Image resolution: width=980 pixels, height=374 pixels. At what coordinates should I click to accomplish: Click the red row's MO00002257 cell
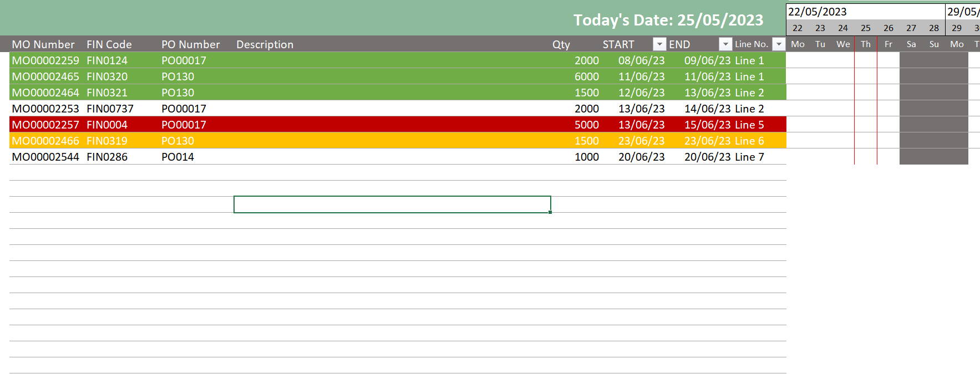(45, 125)
